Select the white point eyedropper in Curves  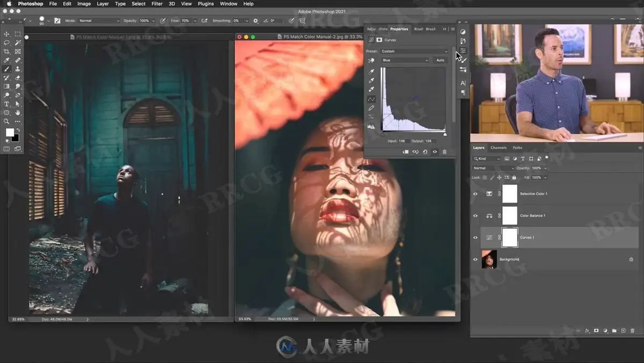tap(371, 89)
